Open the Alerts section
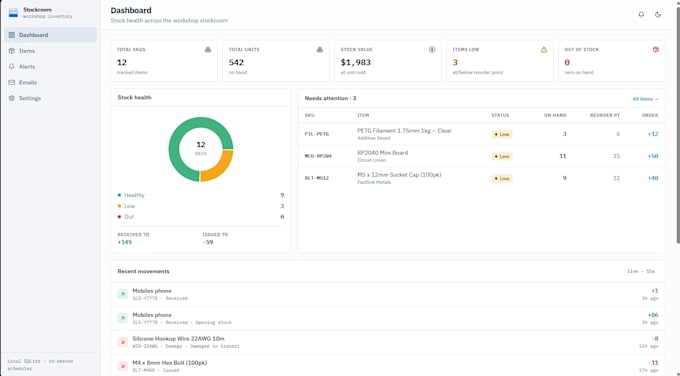 click(51, 66)
